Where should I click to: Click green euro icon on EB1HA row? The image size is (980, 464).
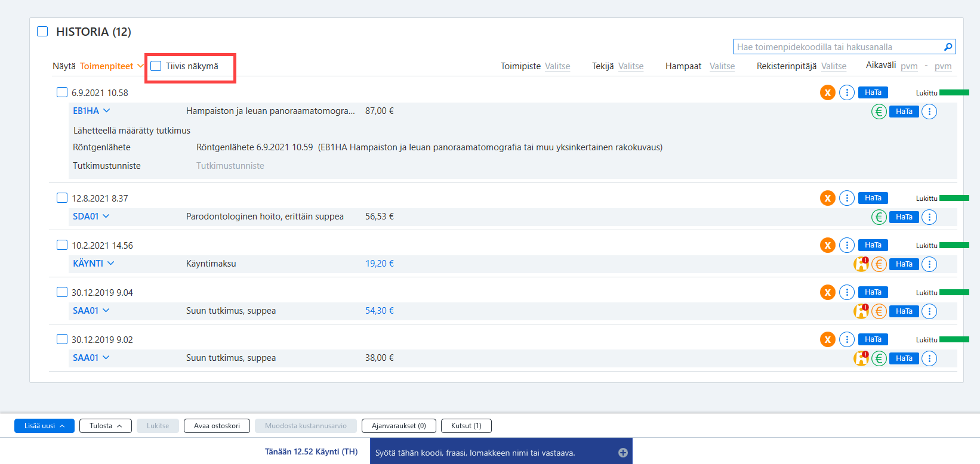click(879, 112)
